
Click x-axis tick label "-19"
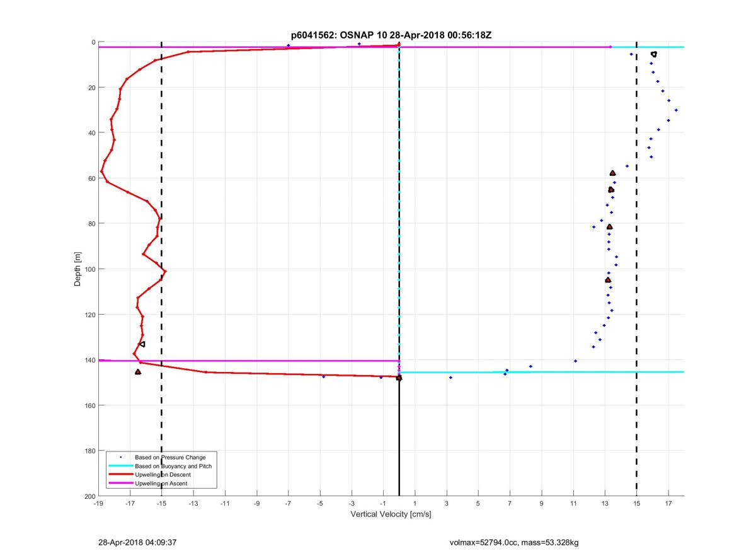(x=98, y=504)
